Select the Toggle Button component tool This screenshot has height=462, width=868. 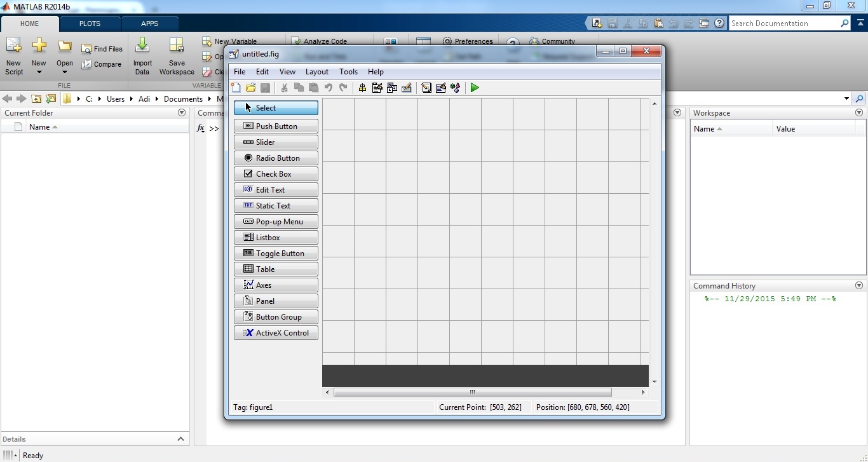(276, 254)
